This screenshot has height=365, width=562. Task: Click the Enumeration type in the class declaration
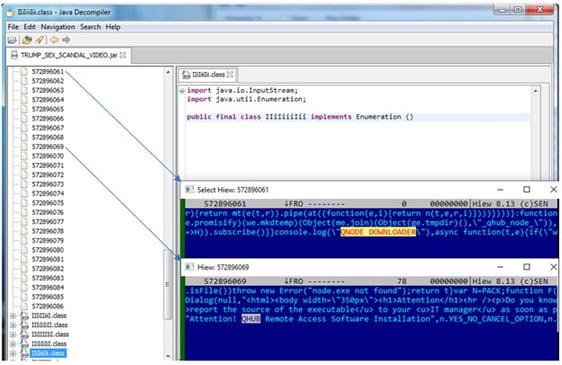[x=378, y=117]
